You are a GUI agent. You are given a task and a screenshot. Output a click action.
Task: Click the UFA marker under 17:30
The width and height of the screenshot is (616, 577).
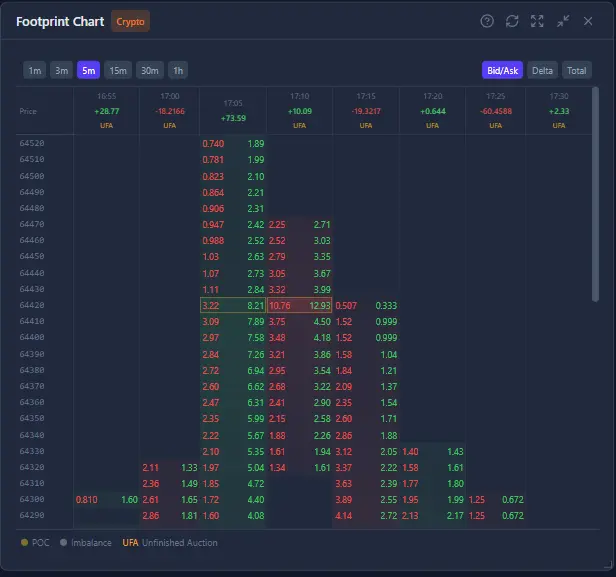(x=559, y=125)
